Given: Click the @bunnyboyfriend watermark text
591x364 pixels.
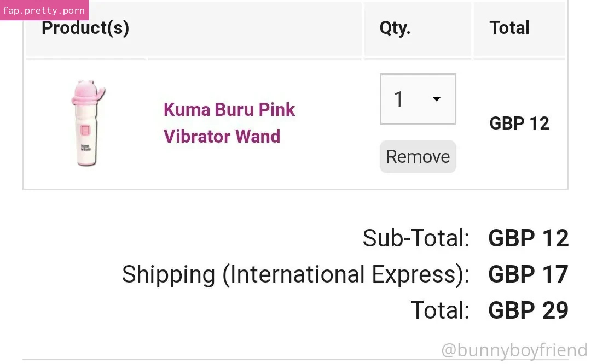Looking at the screenshot, I should (514, 350).
